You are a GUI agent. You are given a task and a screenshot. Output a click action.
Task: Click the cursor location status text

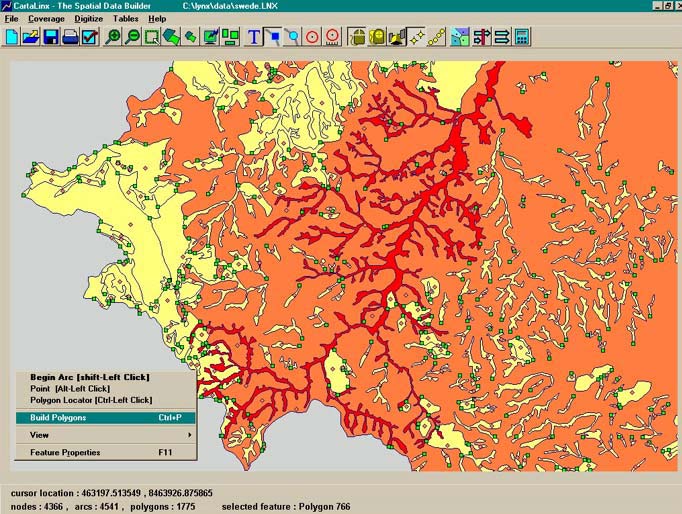(112, 493)
